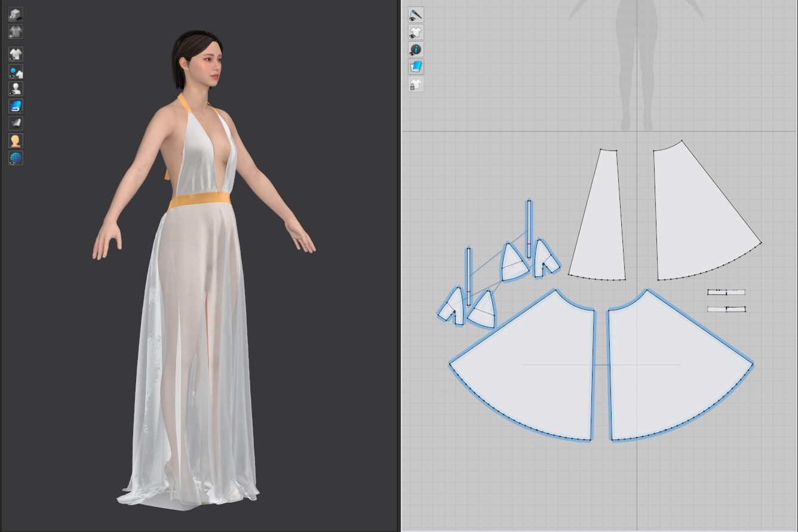Image resolution: width=798 pixels, height=532 pixels.
Task: Click the mesh display mode icon
Action: click(x=16, y=123)
